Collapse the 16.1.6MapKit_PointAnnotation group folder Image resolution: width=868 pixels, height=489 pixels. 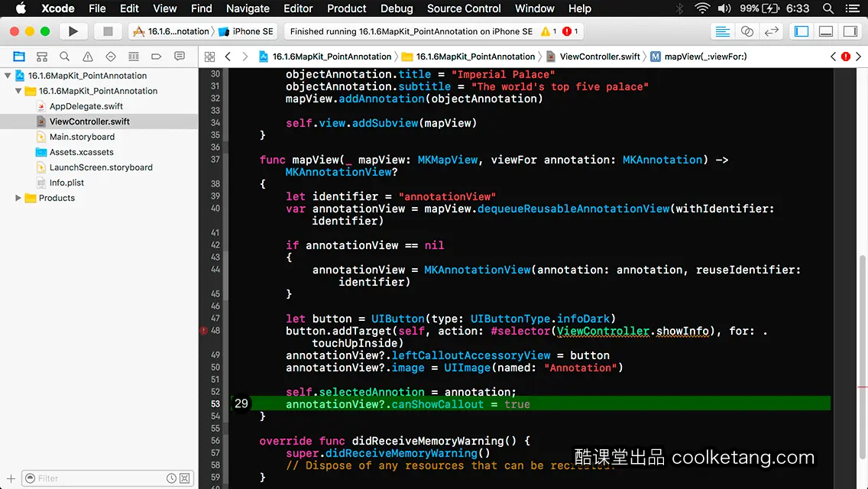18,91
